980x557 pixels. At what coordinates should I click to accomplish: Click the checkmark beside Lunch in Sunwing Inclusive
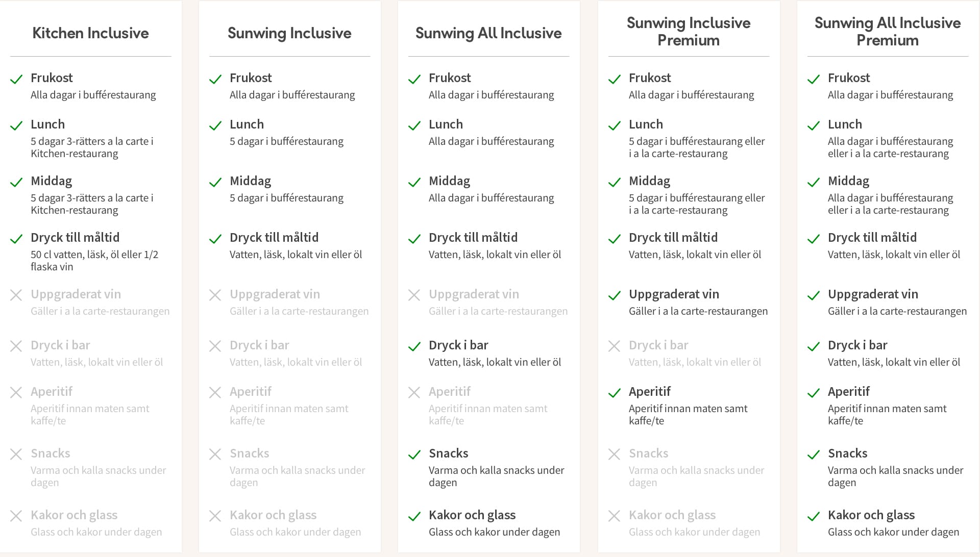pyautogui.click(x=215, y=125)
